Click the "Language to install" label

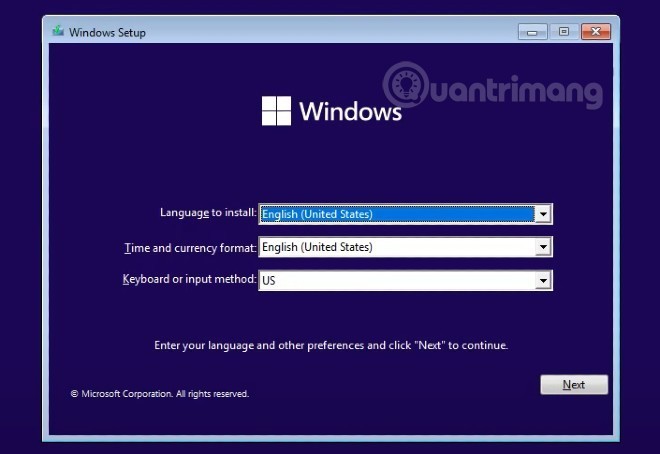pos(208,213)
